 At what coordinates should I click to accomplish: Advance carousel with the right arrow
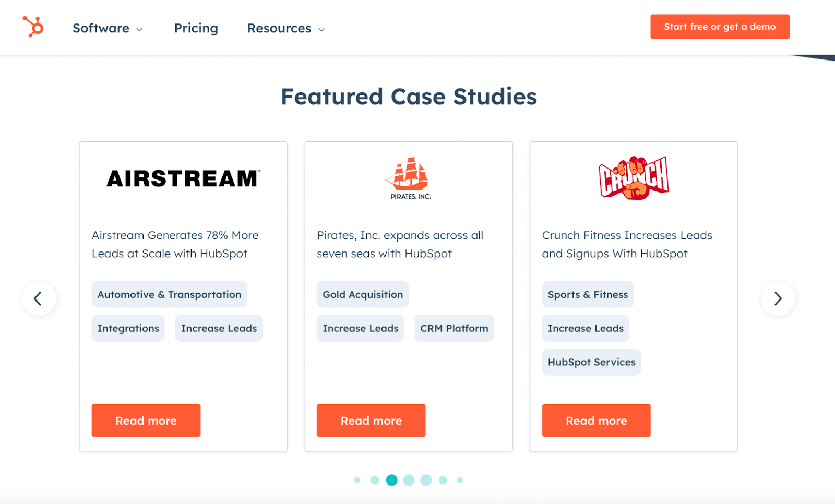click(x=778, y=299)
